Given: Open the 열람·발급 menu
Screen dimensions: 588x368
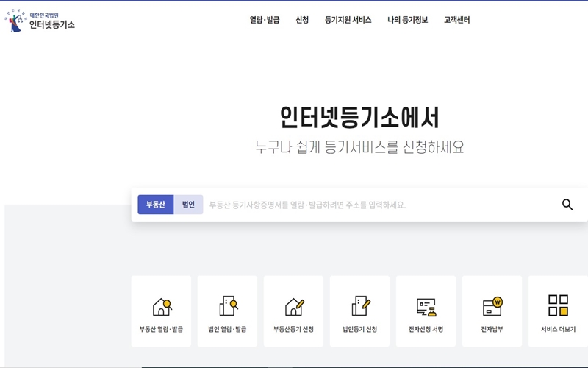Looking at the screenshot, I should (265, 20).
